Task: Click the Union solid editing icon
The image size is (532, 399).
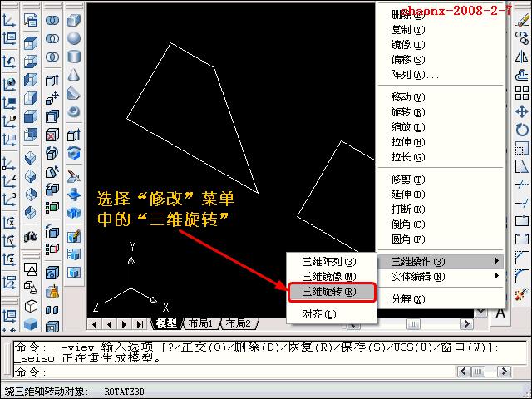Action: point(52,20)
